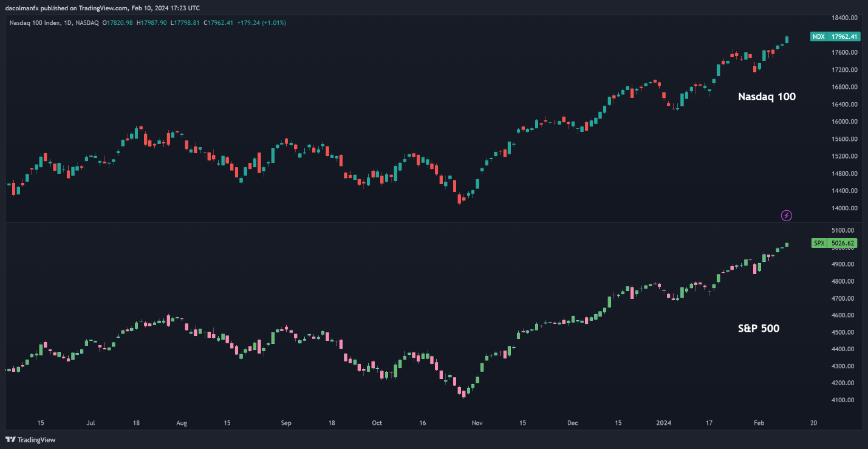Click the 4700.00 price axis label
Viewport: 868px width, 449px height.
843,298
